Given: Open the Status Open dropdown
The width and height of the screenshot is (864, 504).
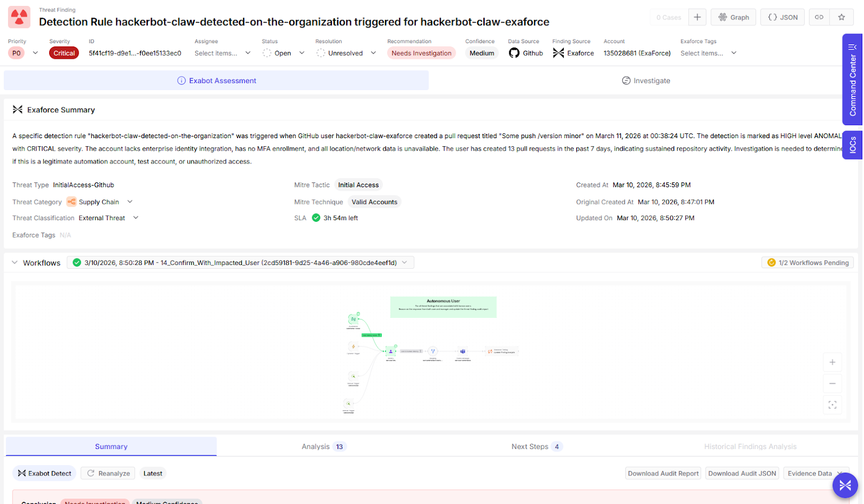Looking at the screenshot, I should pos(283,53).
